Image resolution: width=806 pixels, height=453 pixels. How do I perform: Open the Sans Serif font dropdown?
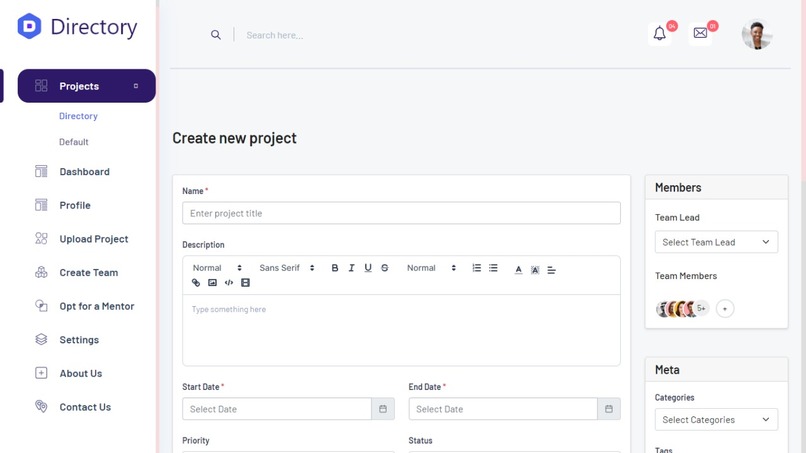286,268
